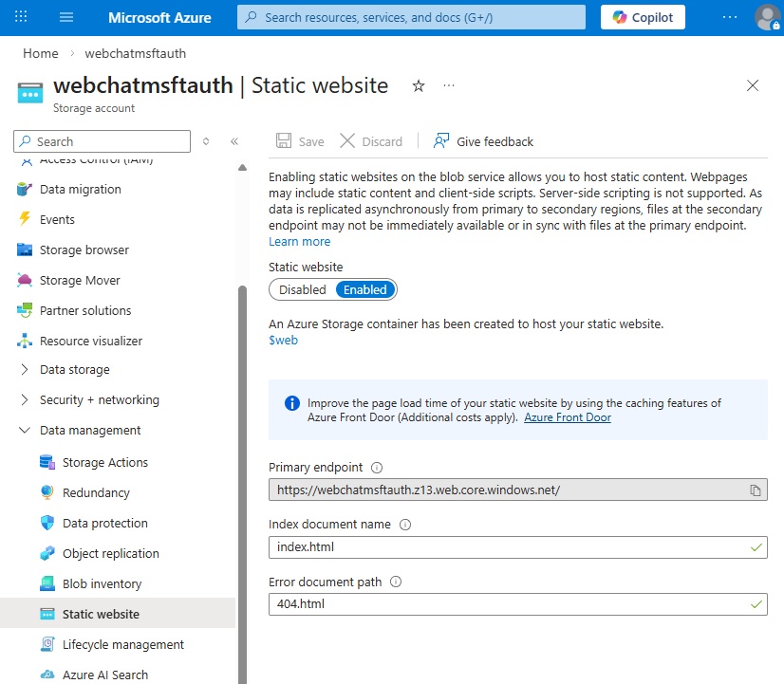This screenshot has width=784, height=684.
Task: Expand Security + networking section
Action: 25,400
